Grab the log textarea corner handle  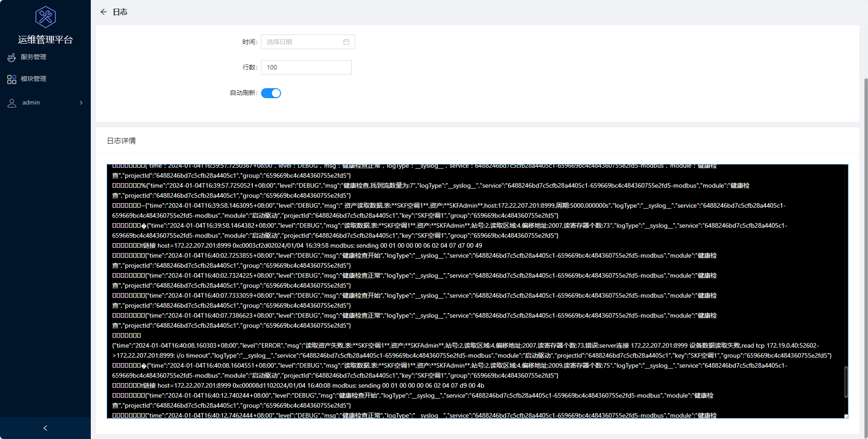846,416
